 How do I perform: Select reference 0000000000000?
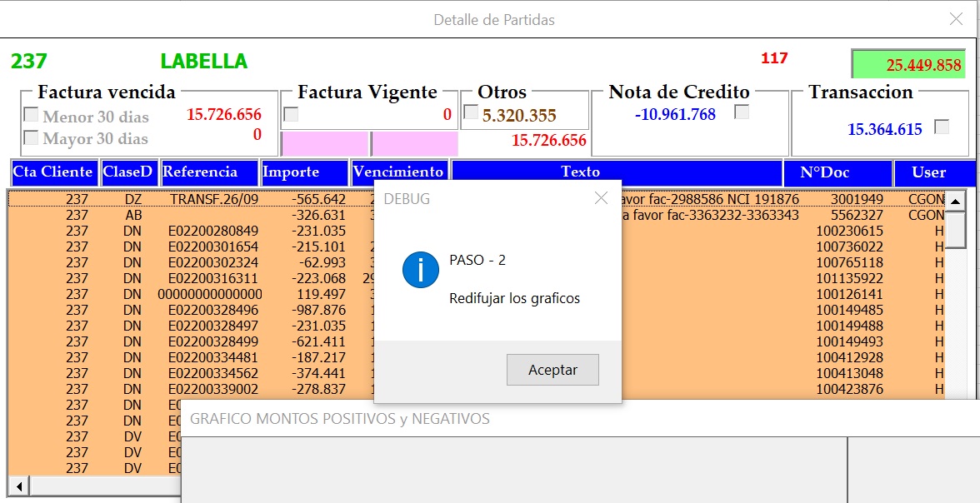coord(210,294)
